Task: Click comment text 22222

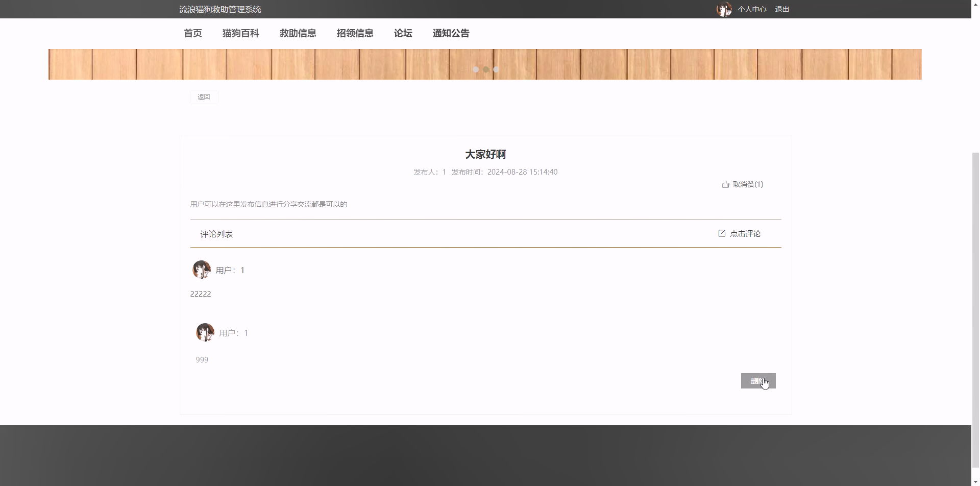Action: (x=200, y=294)
